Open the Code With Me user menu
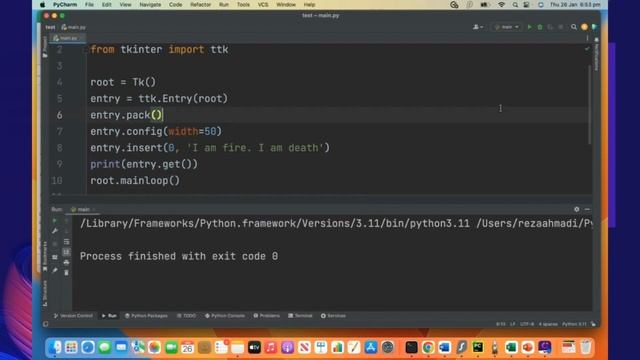Image resolution: width=640 pixels, height=360 pixels. click(x=478, y=27)
